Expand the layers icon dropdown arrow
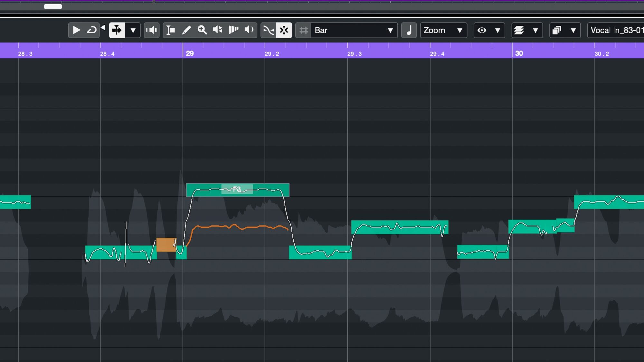Screen dimensions: 644x362 coord(535,30)
